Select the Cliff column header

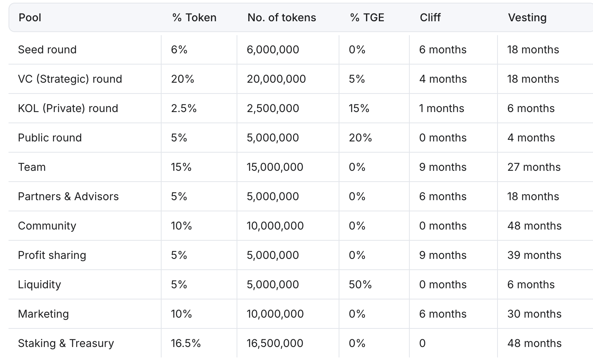430,18
